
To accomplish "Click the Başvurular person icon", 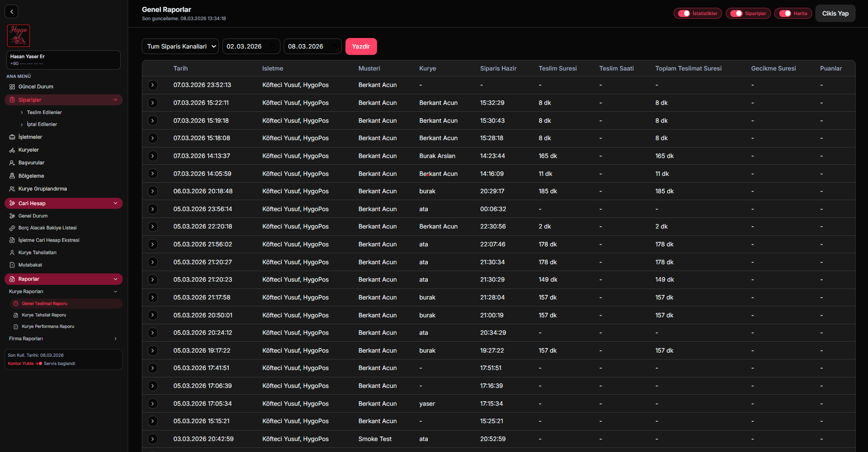I will pyautogui.click(x=12, y=163).
